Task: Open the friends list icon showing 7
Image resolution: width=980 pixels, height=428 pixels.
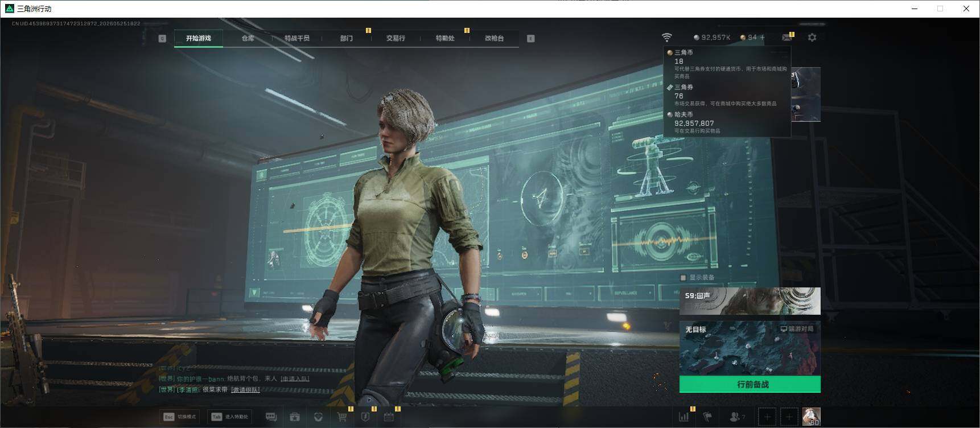Action: pos(737,417)
